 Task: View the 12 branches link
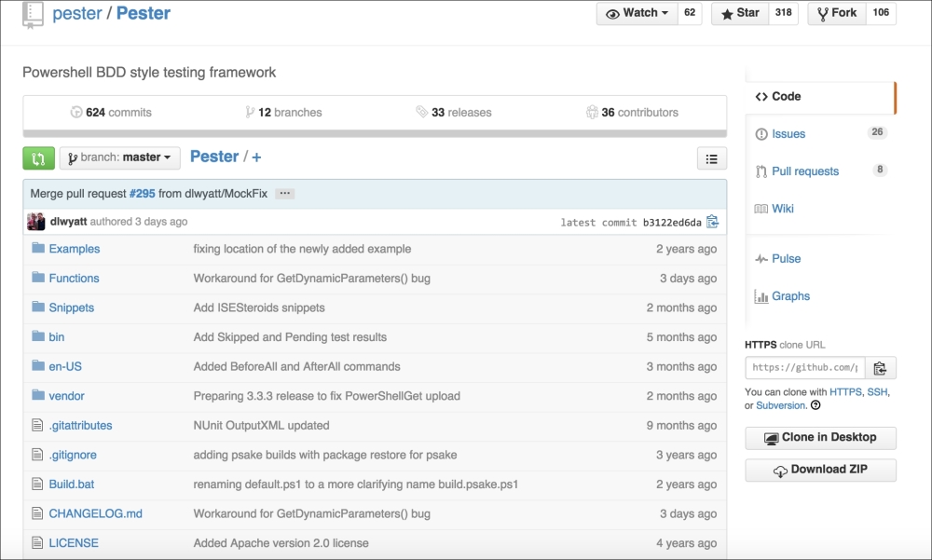(x=283, y=113)
